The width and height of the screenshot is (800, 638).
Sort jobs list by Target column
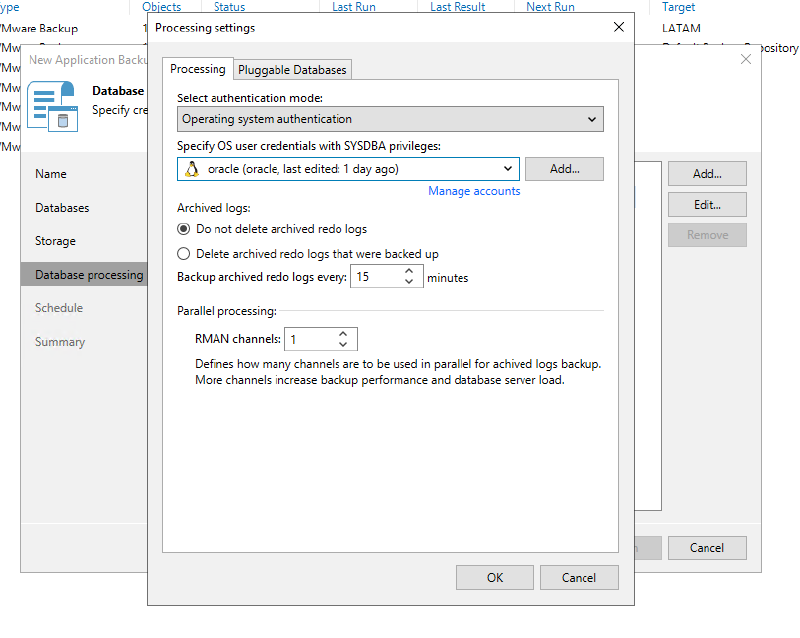pyautogui.click(x=678, y=7)
